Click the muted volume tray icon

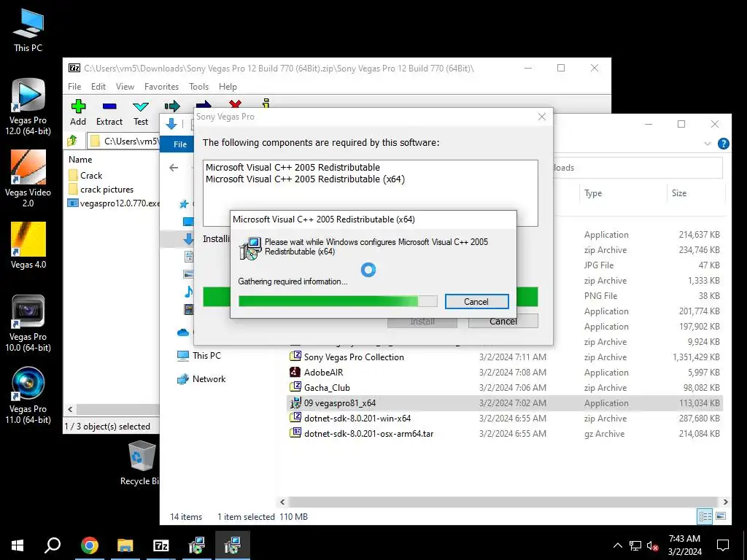click(x=653, y=545)
